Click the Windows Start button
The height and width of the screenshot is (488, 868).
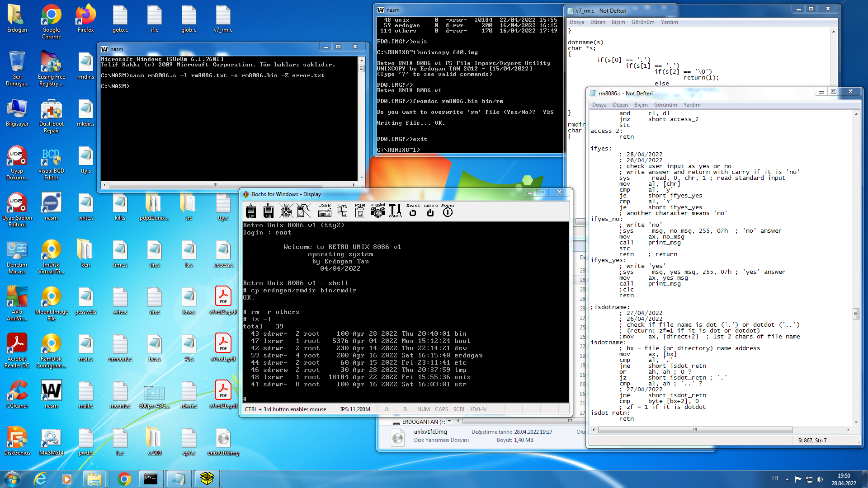coord(12,479)
